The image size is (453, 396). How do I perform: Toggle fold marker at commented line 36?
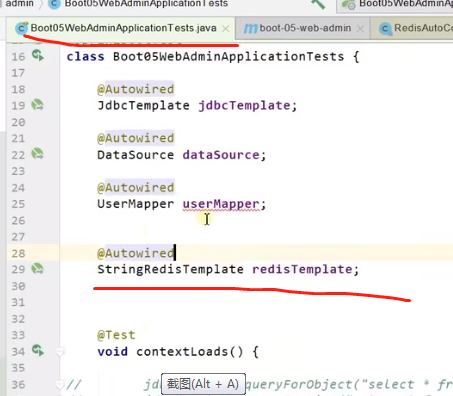pyautogui.click(x=60, y=385)
